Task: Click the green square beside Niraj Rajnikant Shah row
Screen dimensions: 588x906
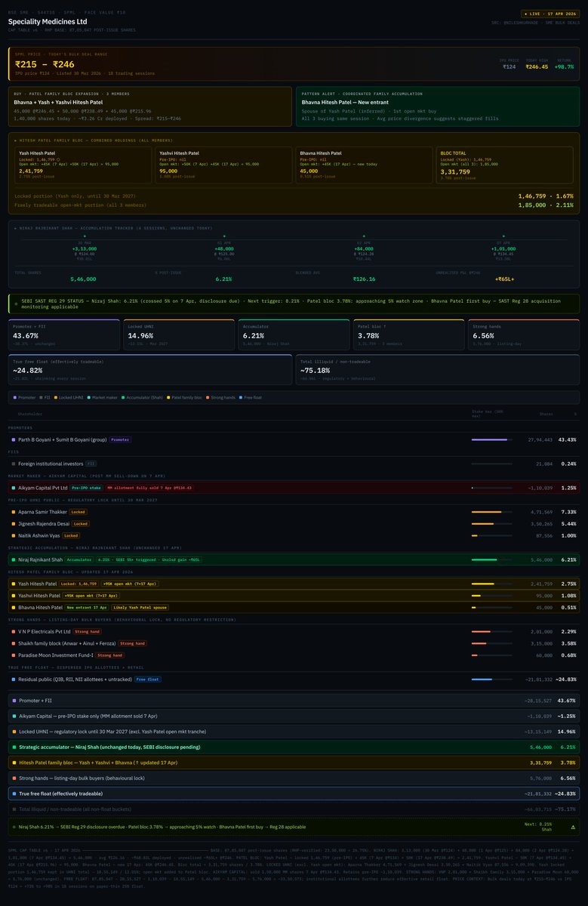Action: 13,559
